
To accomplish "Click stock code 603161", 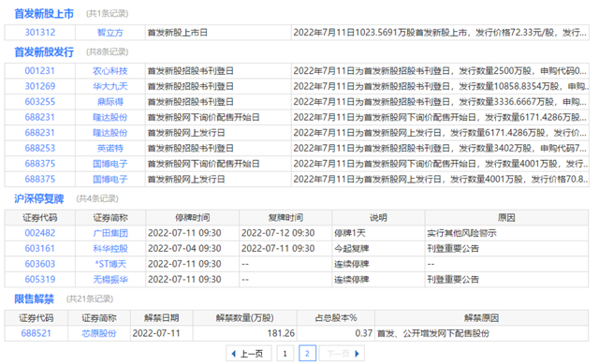I will 40,249.
